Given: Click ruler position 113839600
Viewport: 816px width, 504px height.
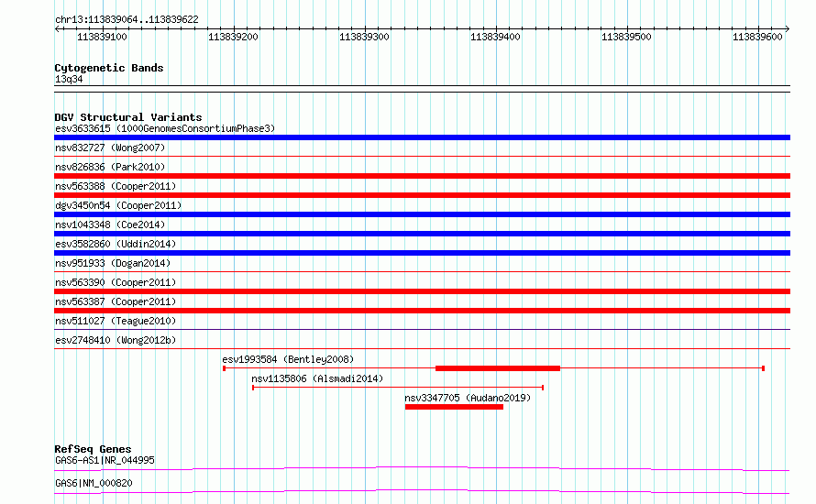Looking at the screenshot, I should coord(757,37).
